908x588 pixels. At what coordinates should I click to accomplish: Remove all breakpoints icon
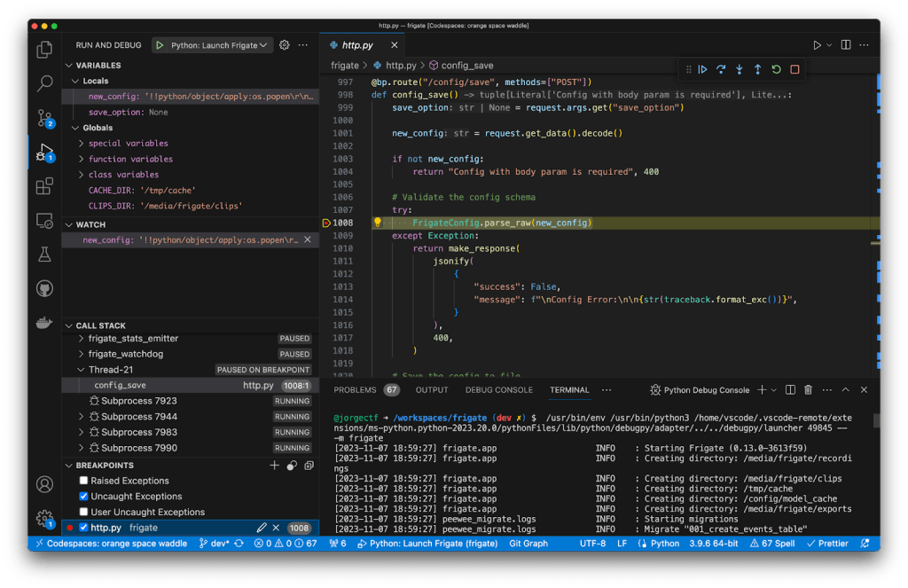pyautogui.click(x=309, y=466)
